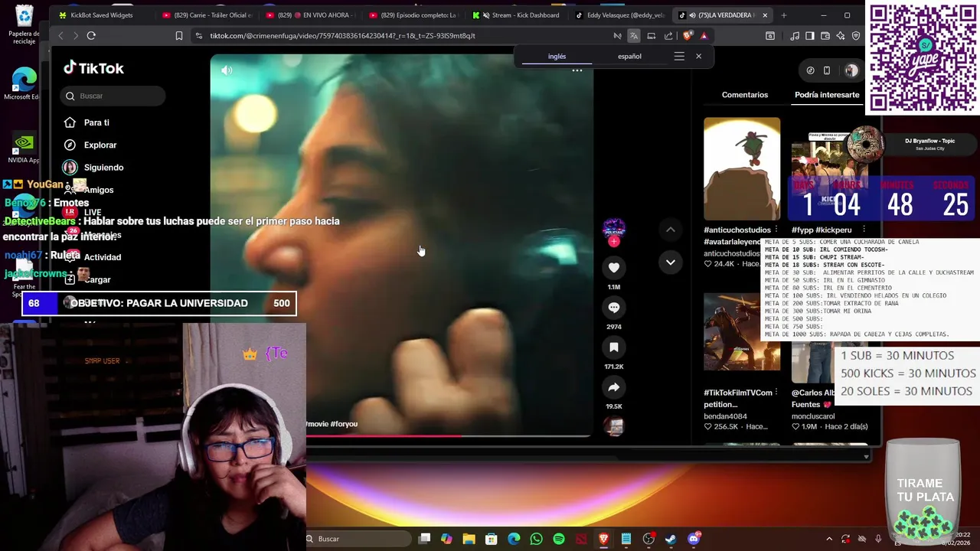This screenshot has height=551, width=980.
Task: Click the TikTok get app phone icon
Action: pyautogui.click(x=827, y=70)
